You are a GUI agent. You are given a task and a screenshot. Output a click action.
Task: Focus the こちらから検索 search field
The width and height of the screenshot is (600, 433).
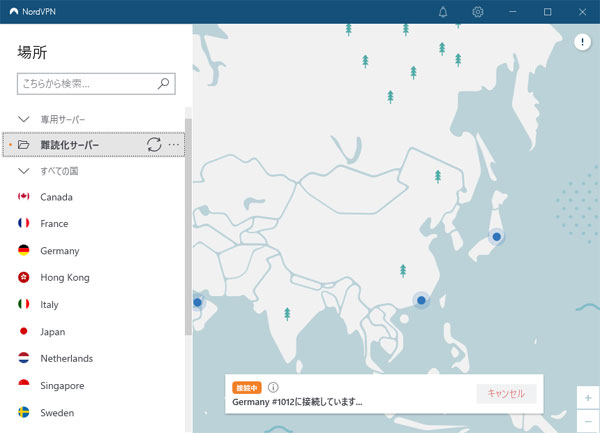[96, 83]
